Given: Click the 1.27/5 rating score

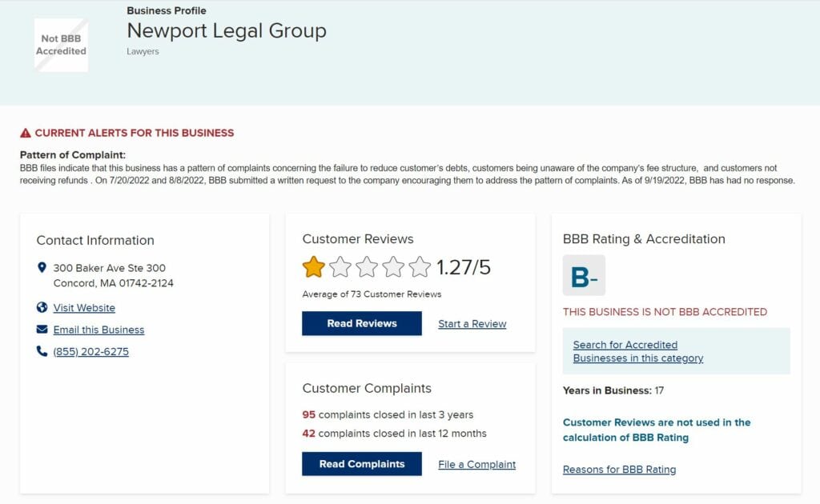Looking at the screenshot, I should point(464,267).
